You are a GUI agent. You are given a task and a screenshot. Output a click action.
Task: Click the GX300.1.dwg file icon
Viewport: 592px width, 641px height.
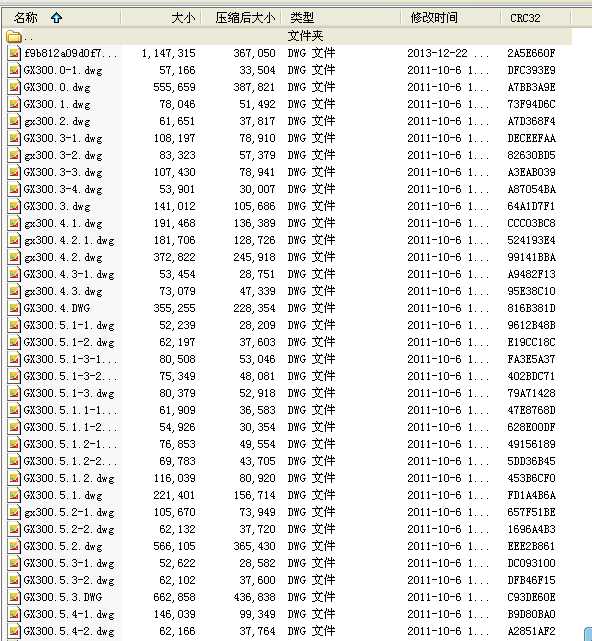click(x=14, y=104)
